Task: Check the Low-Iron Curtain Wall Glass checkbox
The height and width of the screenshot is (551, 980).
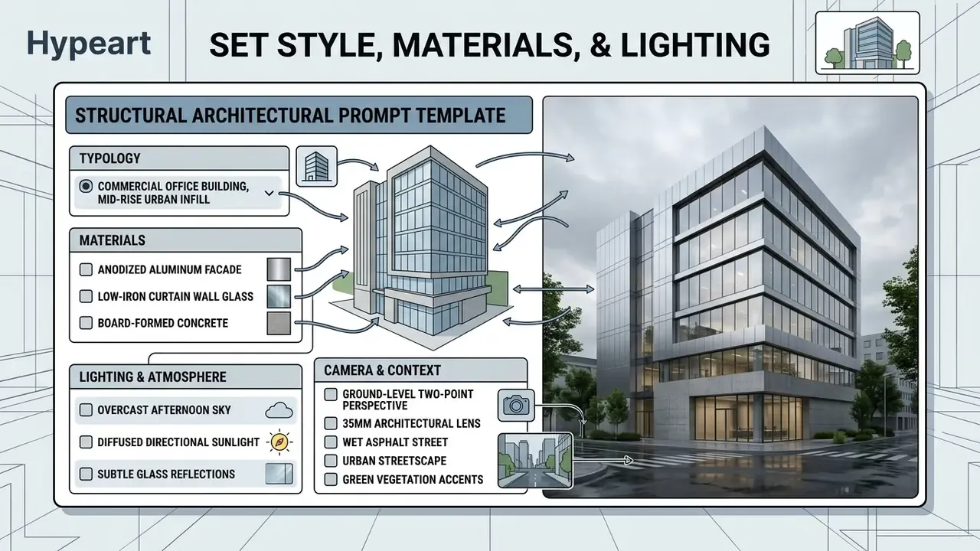Action: pyautogui.click(x=86, y=296)
